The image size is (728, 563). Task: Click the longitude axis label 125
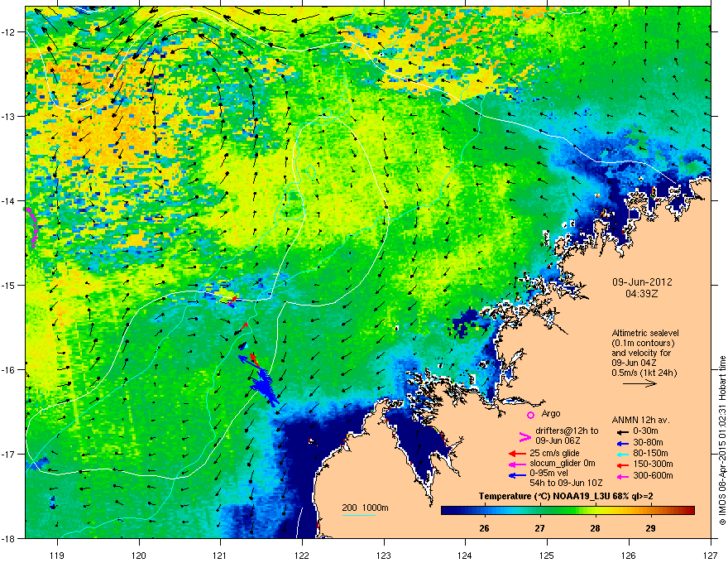tap(547, 555)
